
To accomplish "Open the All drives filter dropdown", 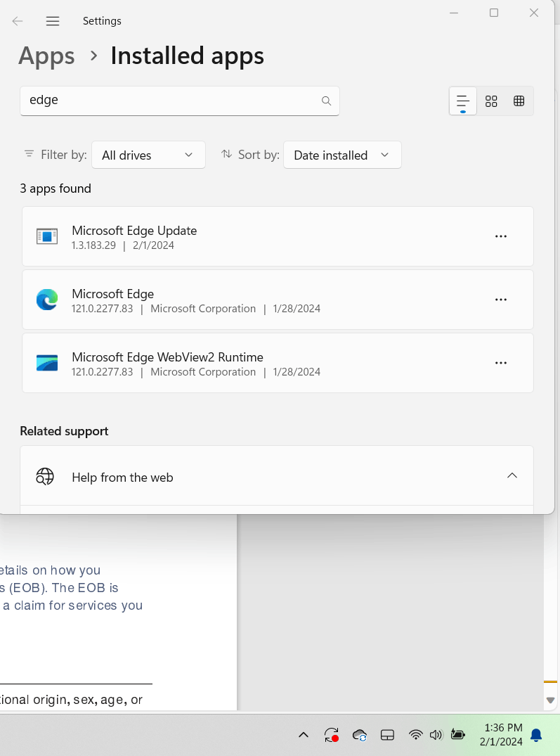I will pyautogui.click(x=148, y=155).
